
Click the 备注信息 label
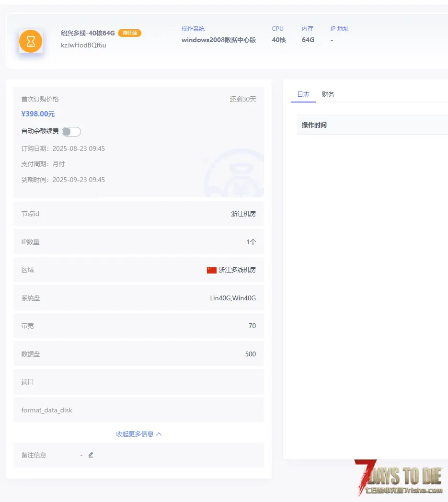coord(34,455)
